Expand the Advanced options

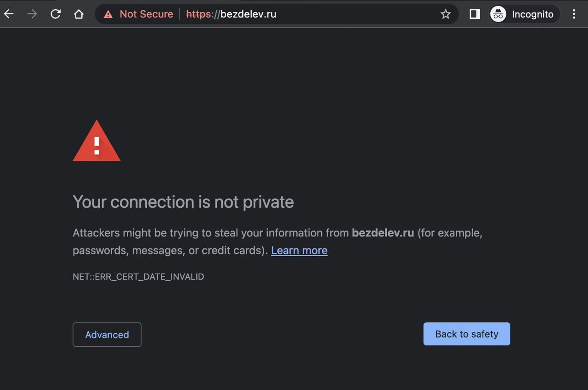click(x=107, y=334)
